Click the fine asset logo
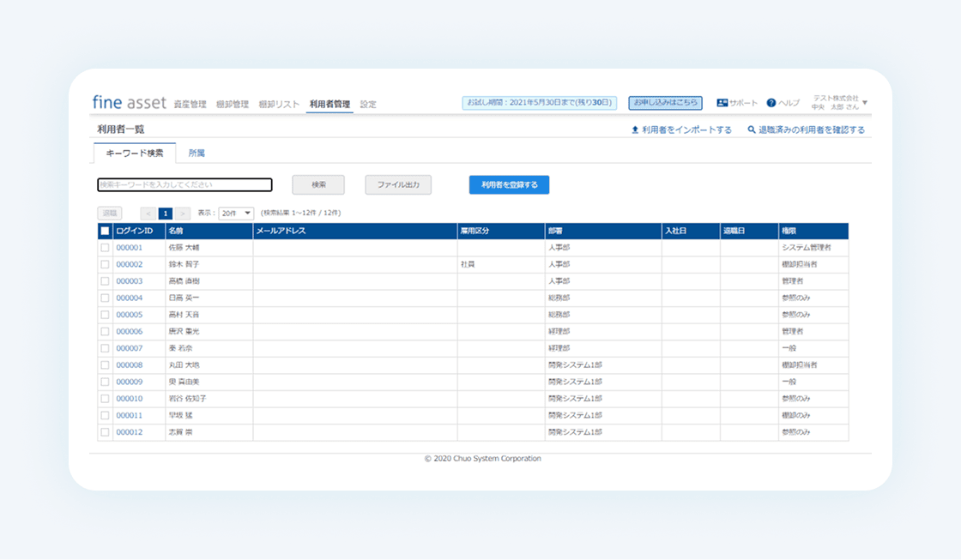 (x=130, y=102)
